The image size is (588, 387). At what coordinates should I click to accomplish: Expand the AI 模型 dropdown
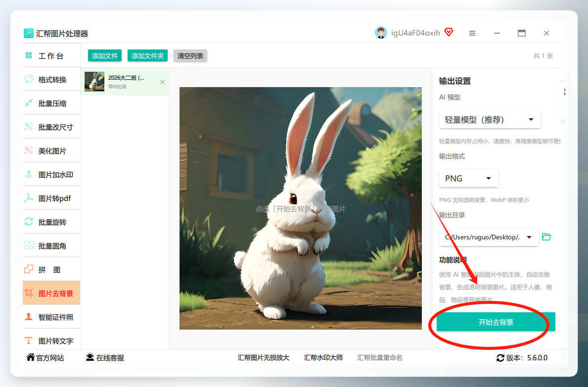(x=490, y=120)
